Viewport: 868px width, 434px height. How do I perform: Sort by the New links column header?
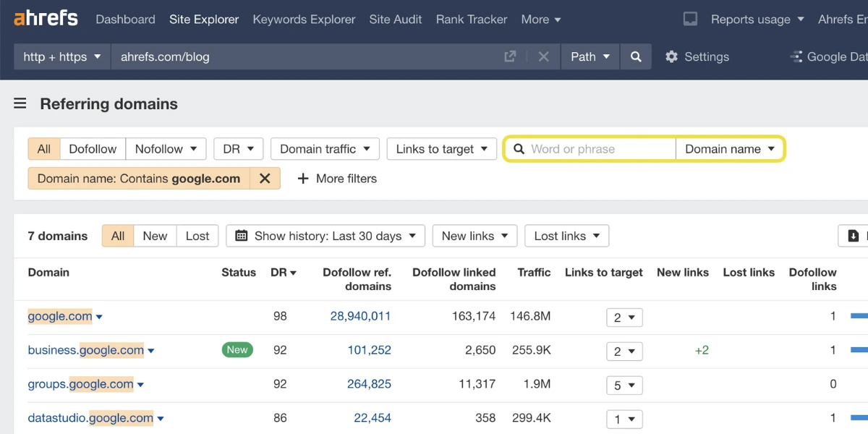pyautogui.click(x=683, y=273)
